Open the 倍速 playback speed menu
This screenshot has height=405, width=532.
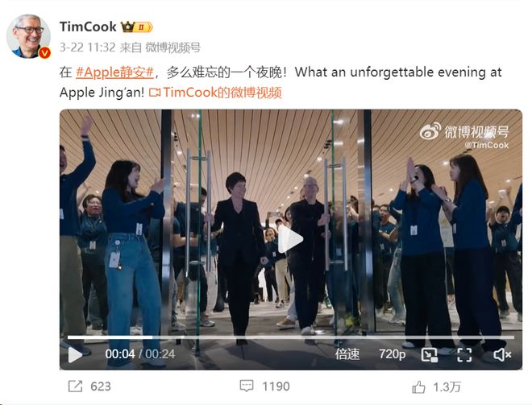coord(347,354)
